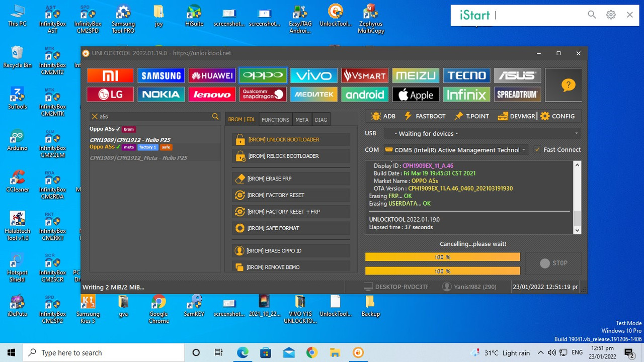Viewport: 644px width, 362px height.
Task: Select the Xiaomi MI brand icon
Action: pyautogui.click(x=110, y=75)
